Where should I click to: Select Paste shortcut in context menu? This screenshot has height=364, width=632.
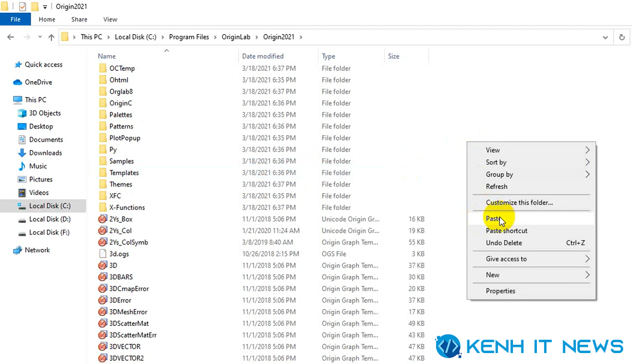pos(506,231)
